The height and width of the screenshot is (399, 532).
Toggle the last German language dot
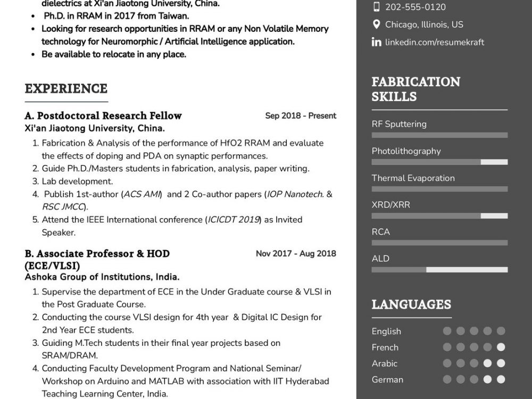(x=500, y=379)
